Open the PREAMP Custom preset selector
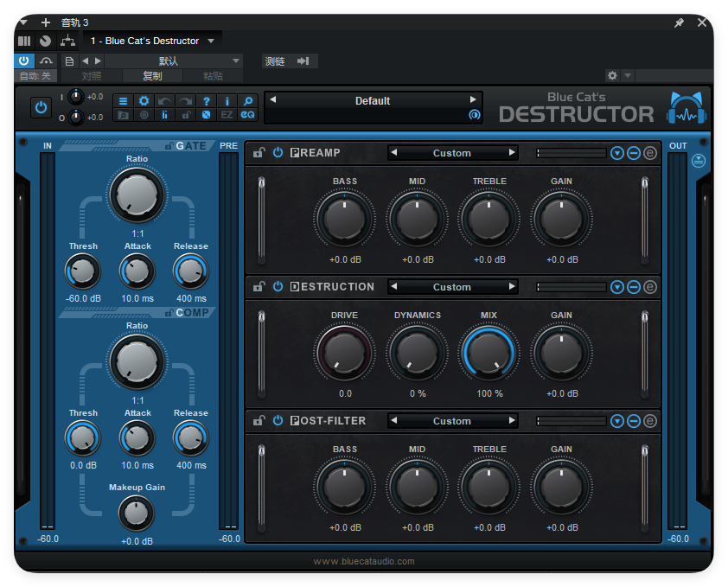 (x=452, y=153)
